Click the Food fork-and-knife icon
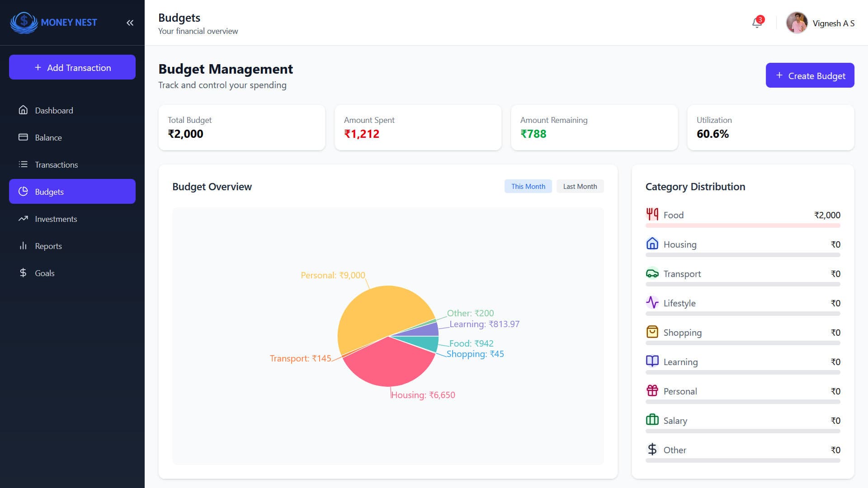Screen dimensions: 868x488 [x=652, y=214]
